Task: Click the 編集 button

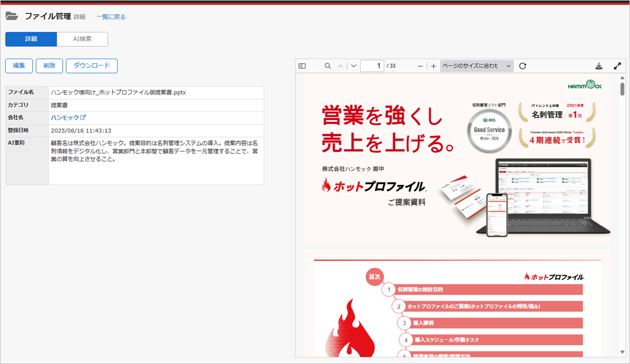Action: click(x=19, y=66)
